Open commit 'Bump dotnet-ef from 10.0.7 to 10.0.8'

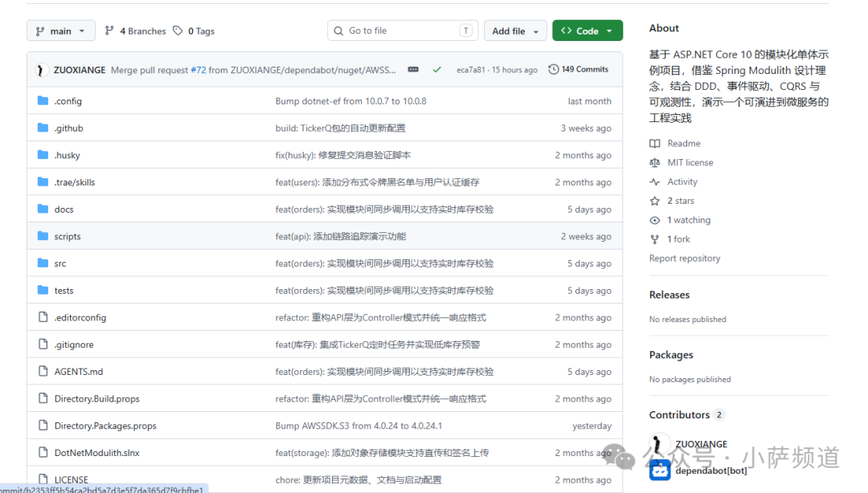point(351,101)
